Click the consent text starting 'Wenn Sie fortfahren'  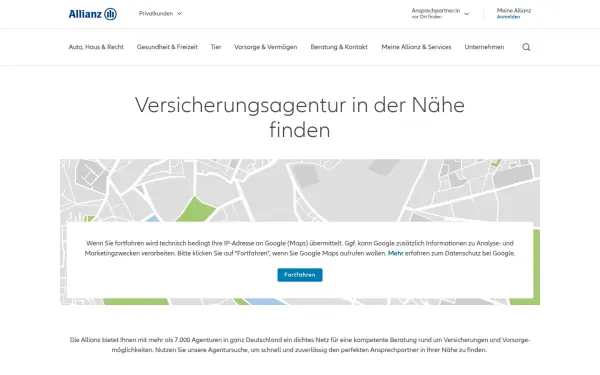[x=300, y=248]
